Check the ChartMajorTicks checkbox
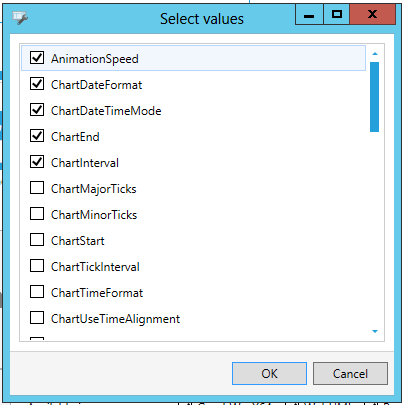402x405 pixels. point(37,187)
